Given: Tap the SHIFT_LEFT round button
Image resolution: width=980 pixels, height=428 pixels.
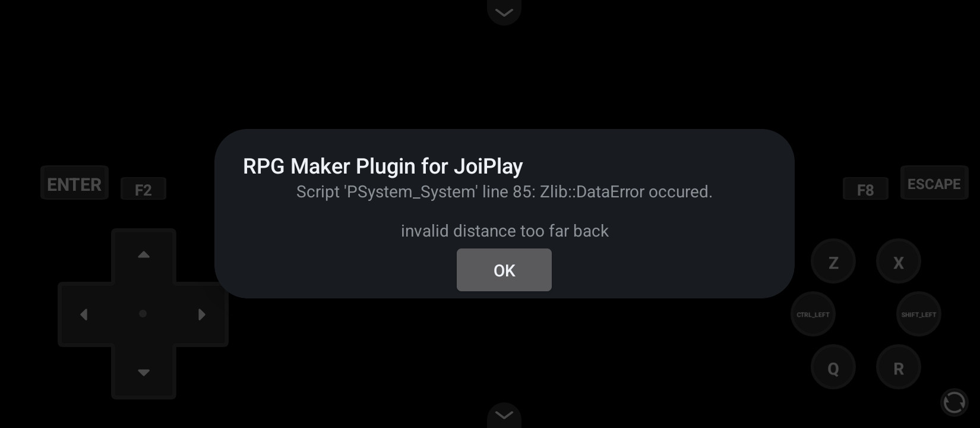Looking at the screenshot, I should (919, 314).
